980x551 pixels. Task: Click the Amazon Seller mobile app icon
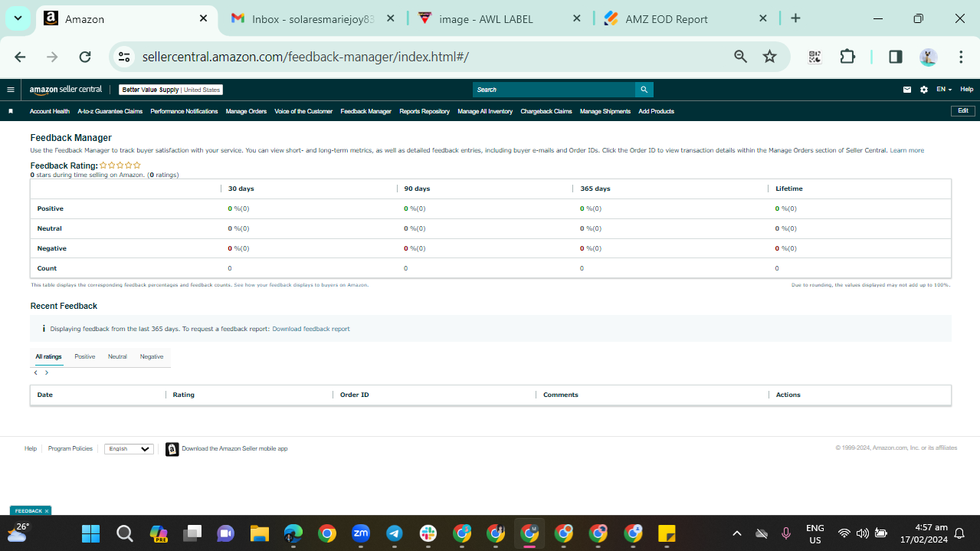pos(172,449)
